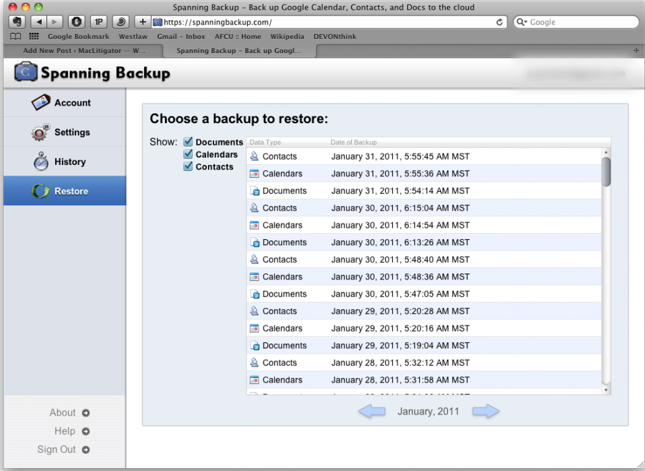The height and width of the screenshot is (471, 645).
Task: Open the Wikipedia bookmark
Action: 287,36
